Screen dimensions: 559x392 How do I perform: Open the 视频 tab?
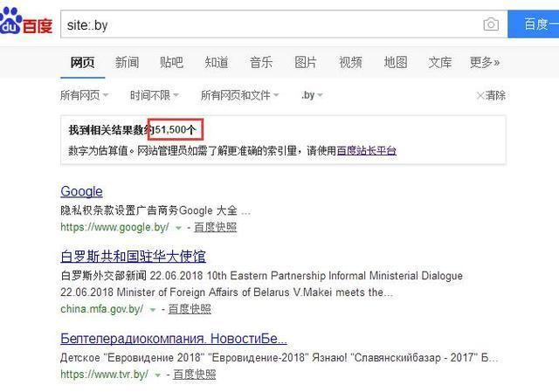point(350,63)
